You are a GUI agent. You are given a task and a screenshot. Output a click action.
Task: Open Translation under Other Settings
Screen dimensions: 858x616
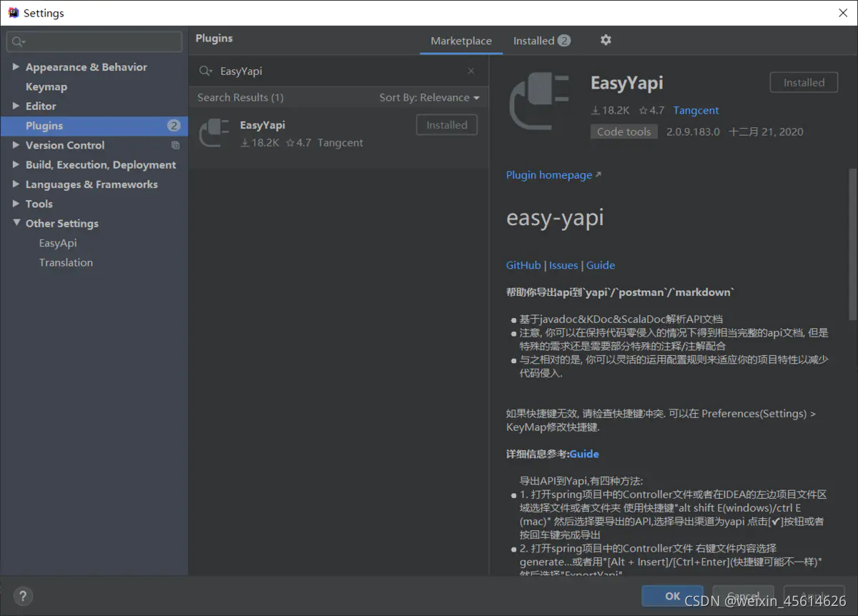(66, 262)
